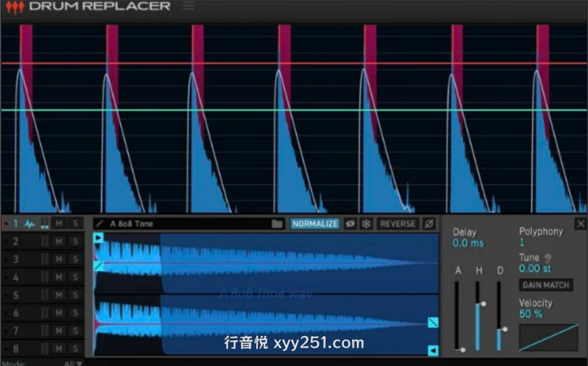Open the sample folder browser icon
Image resolution: width=588 pixels, height=366 pixels.
click(x=277, y=224)
